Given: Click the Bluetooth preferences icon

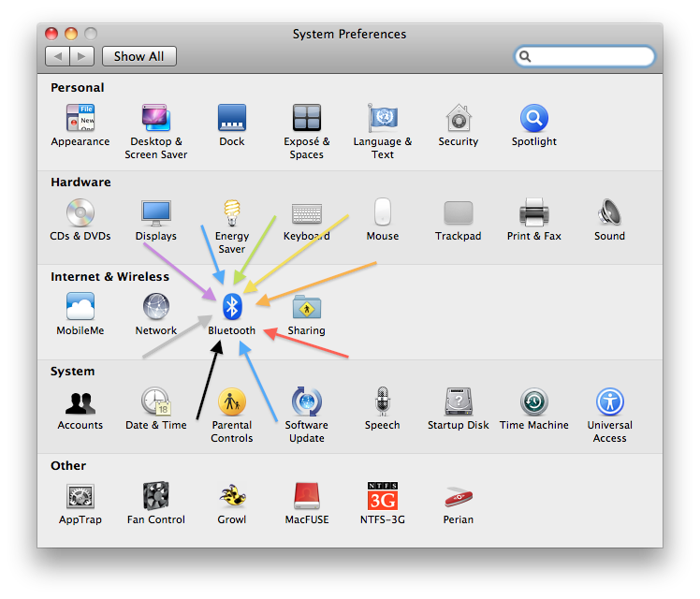Looking at the screenshot, I should tap(232, 306).
